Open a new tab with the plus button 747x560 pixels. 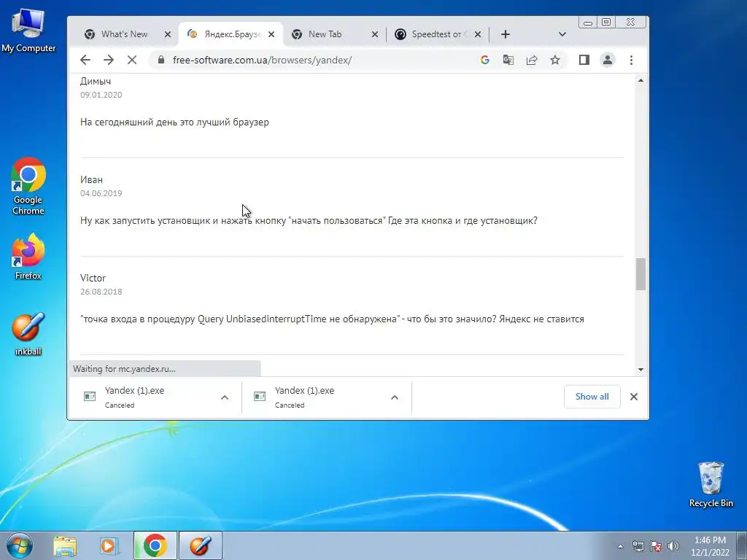click(506, 34)
